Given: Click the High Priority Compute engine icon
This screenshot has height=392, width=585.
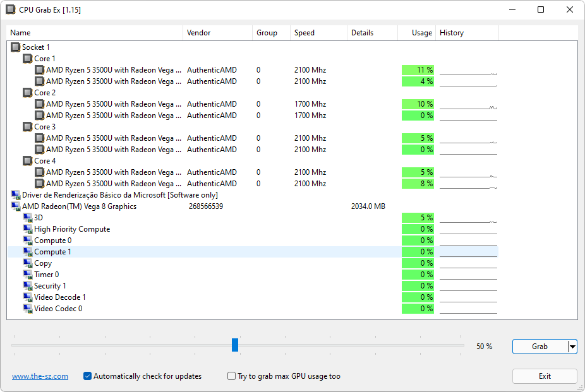Looking at the screenshot, I should click(28, 229).
